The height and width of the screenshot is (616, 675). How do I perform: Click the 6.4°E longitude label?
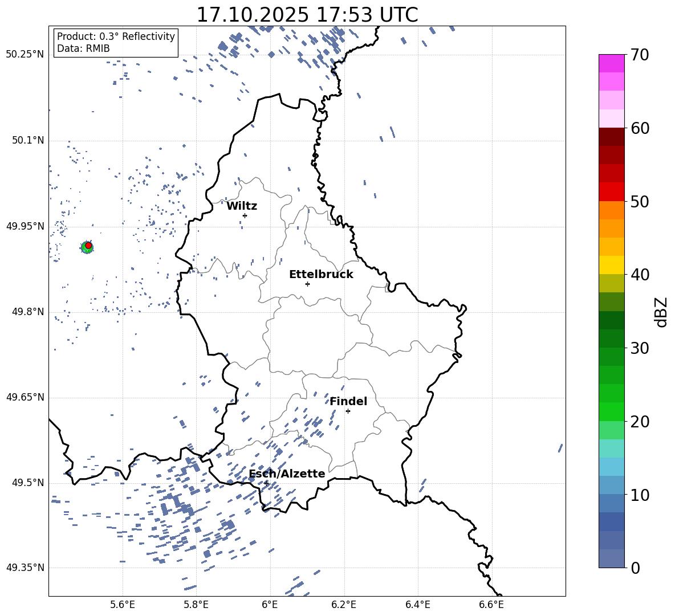pyautogui.click(x=417, y=605)
